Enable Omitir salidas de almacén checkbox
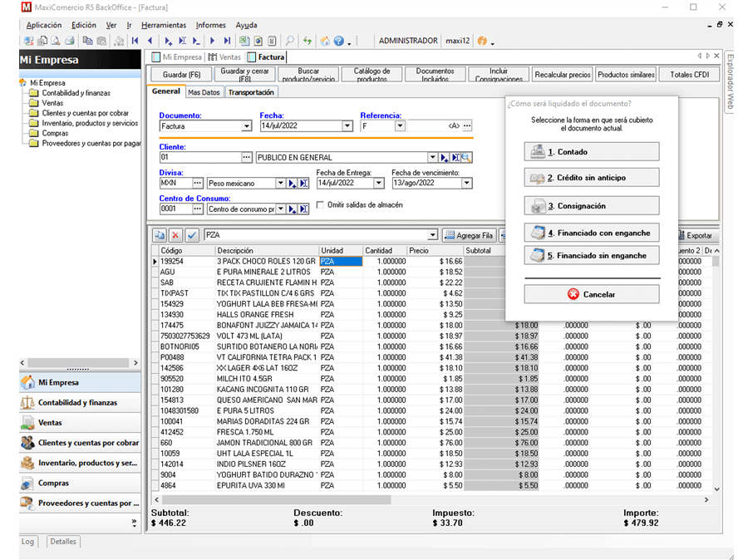The height and width of the screenshot is (560, 748). click(x=320, y=204)
